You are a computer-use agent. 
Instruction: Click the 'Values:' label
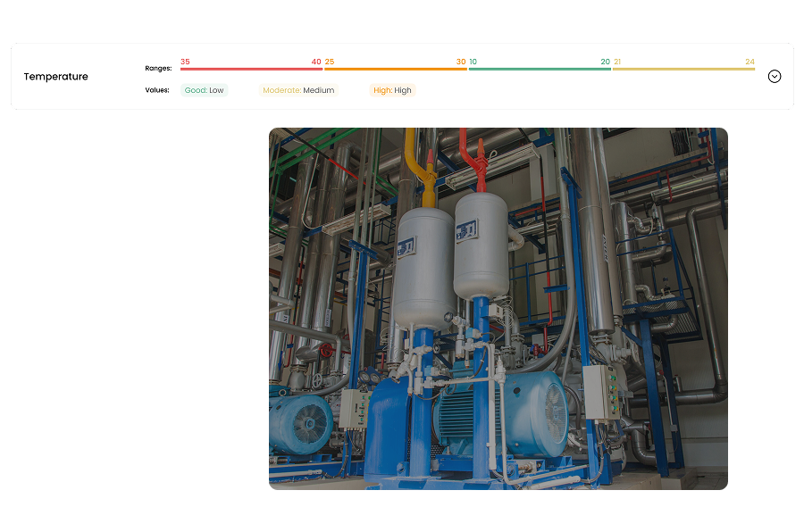(157, 90)
